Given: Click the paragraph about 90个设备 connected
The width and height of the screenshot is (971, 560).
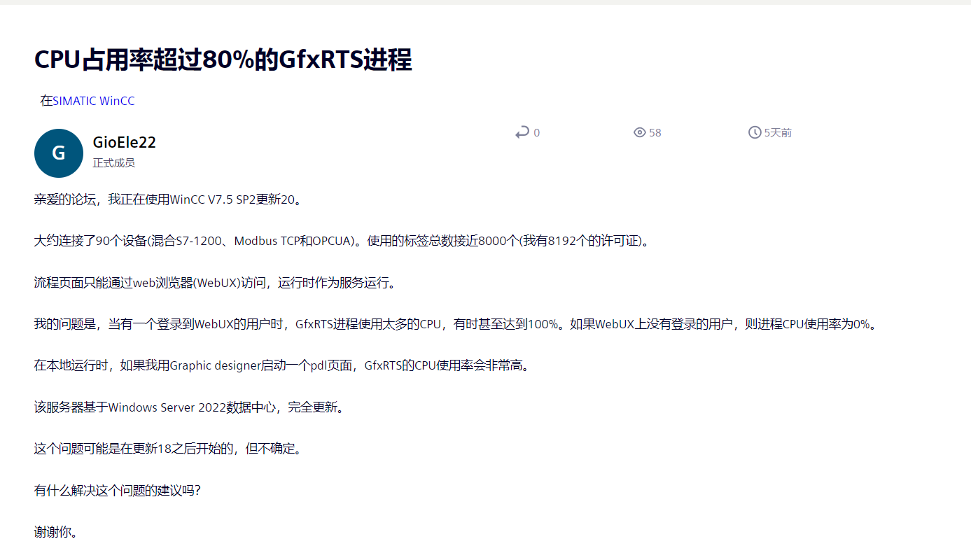Looking at the screenshot, I should (x=342, y=241).
